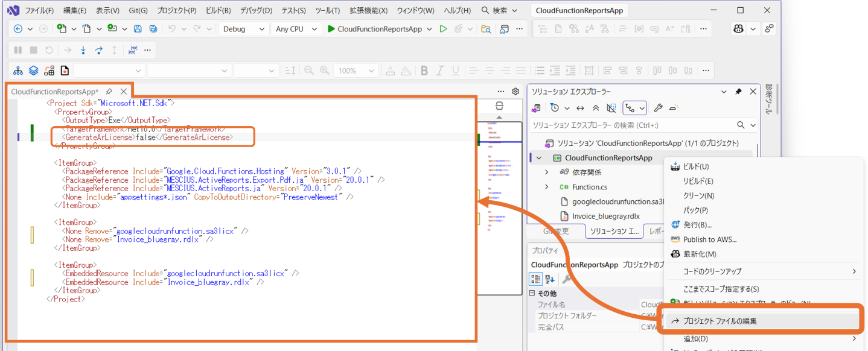Select リビルド(E) in context menu

click(x=763, y=181)
